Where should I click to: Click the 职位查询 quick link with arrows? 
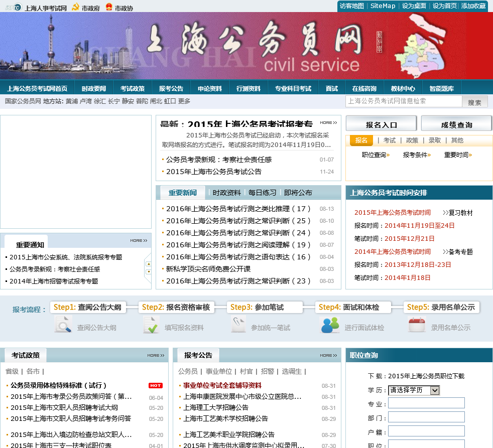(x=376, y=155)
